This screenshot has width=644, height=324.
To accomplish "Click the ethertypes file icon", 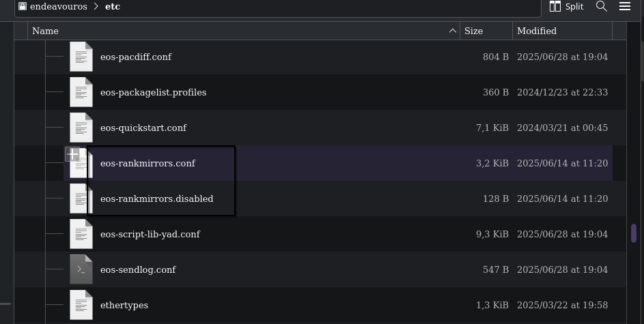I will pyautogui.click(x=81, y=305).
